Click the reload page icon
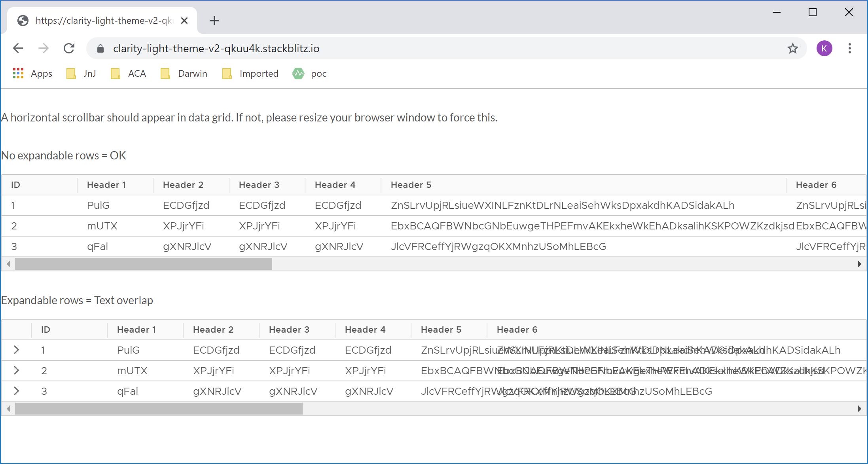868x464 pixels. (69, 48)
